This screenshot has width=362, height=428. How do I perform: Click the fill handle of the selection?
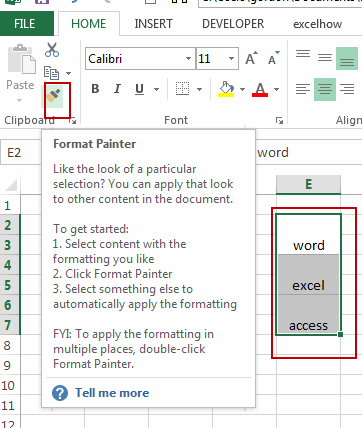coord(340,334)
